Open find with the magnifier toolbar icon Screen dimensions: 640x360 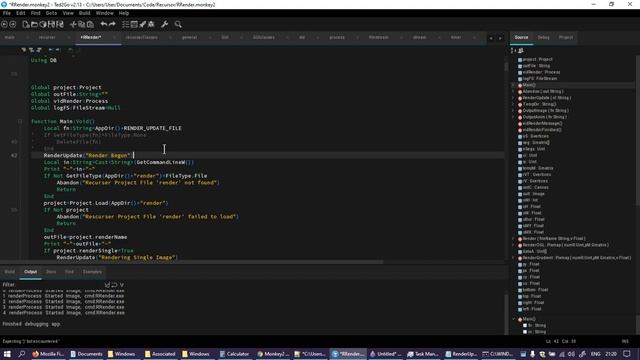click(178, 24)
